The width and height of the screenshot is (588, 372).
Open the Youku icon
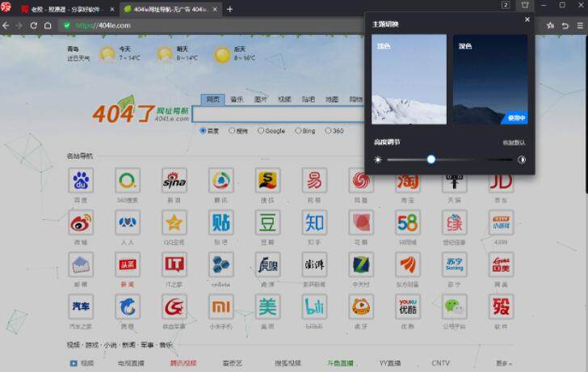408,306
